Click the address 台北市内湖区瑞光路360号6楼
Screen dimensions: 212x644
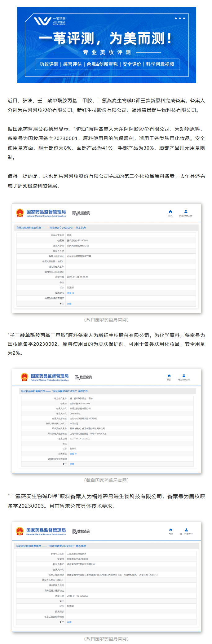(83, 418)
